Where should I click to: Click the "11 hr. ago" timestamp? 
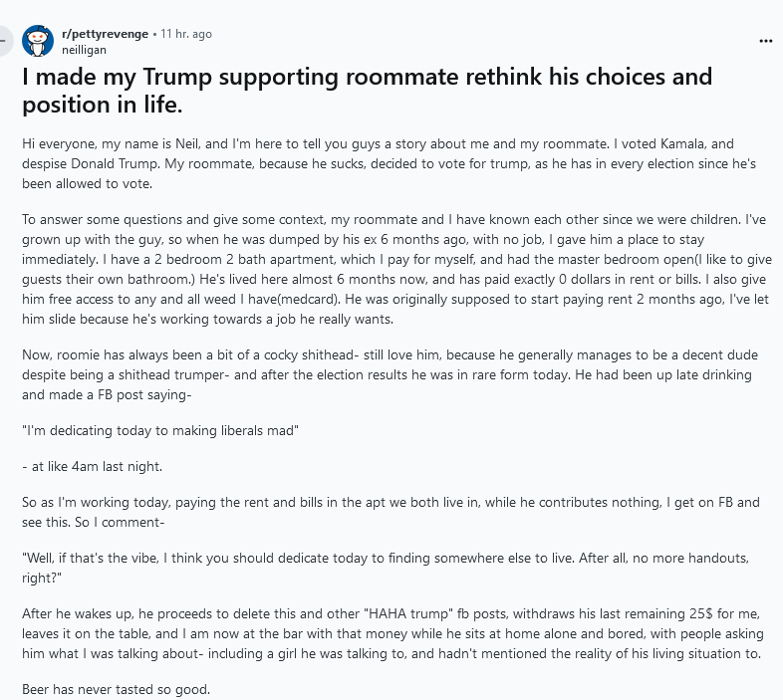pyautogui.click(x=186, y=34)
